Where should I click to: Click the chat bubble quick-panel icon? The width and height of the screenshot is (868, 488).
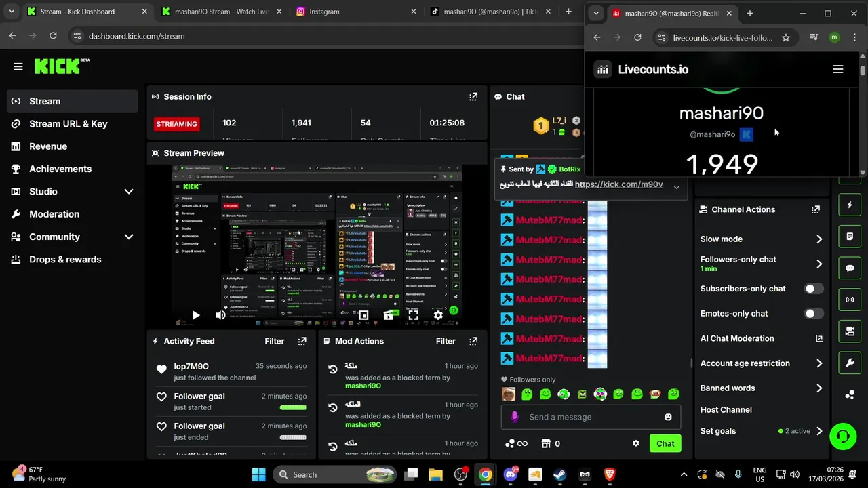850,268
